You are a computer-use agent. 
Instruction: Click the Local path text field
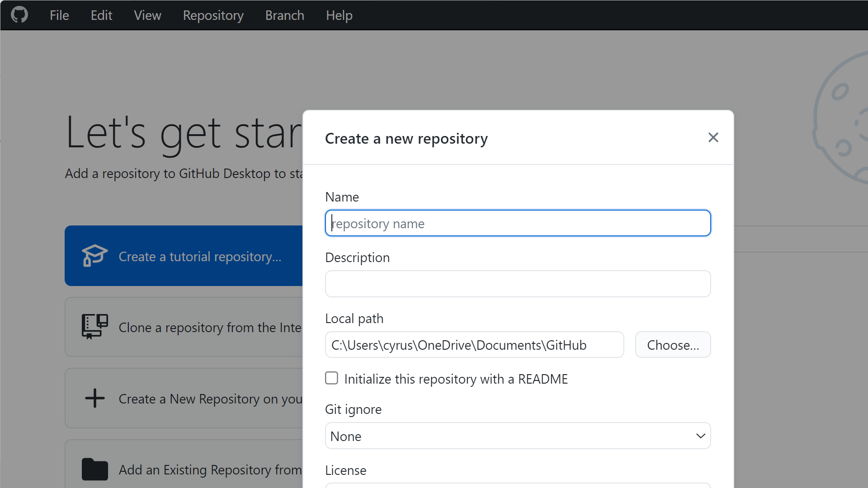pyautogui.click(x=474, y=345)
